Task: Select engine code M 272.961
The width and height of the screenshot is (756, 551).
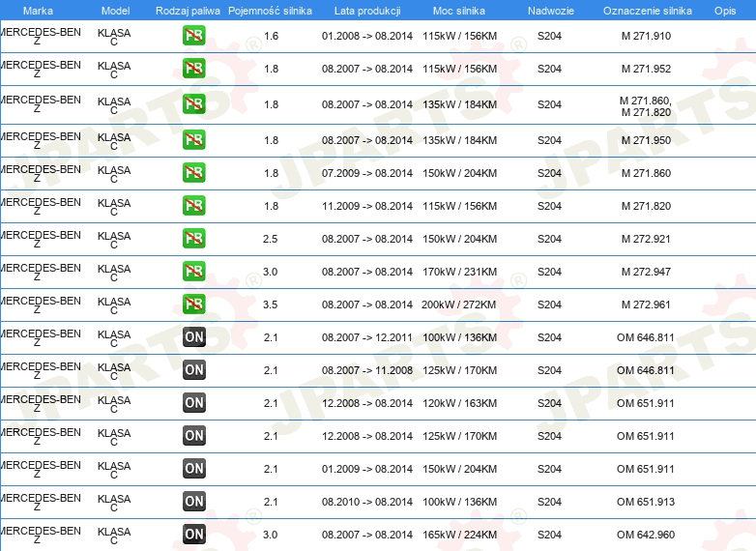Action: pyautogui.click(x=646, y=304)
